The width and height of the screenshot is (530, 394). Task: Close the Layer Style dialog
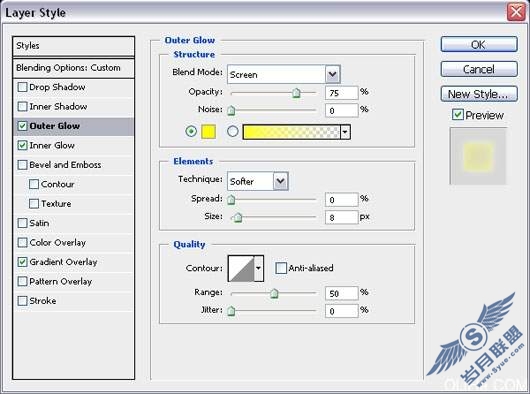click(x=516, y=12)
